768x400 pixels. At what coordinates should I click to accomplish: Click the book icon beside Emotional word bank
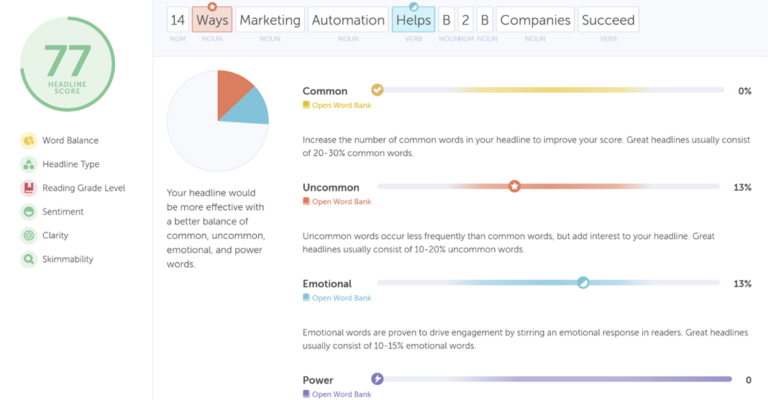point(307,298)
